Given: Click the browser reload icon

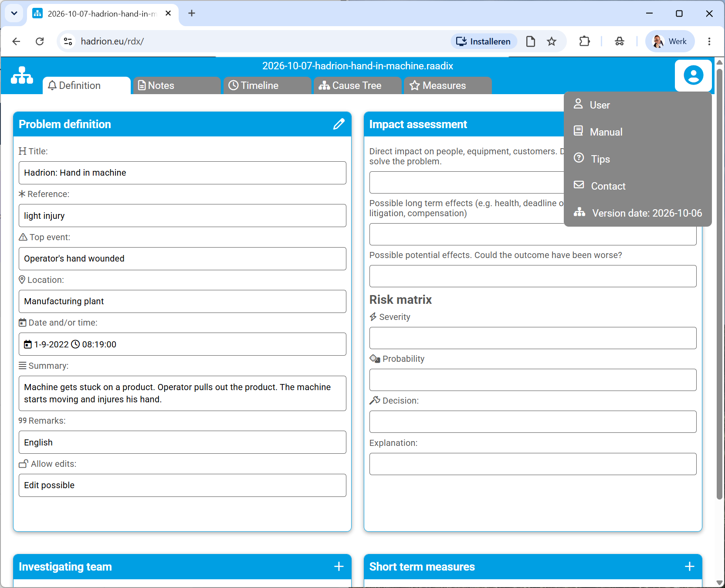Looking at the screenshot, I should (x=40, y=41).
